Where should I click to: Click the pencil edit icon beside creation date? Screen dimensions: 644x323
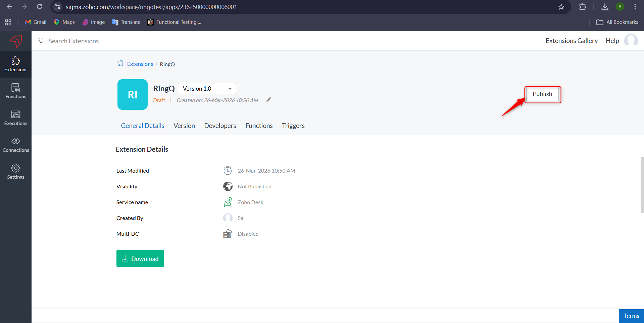(x=269, y=100)
